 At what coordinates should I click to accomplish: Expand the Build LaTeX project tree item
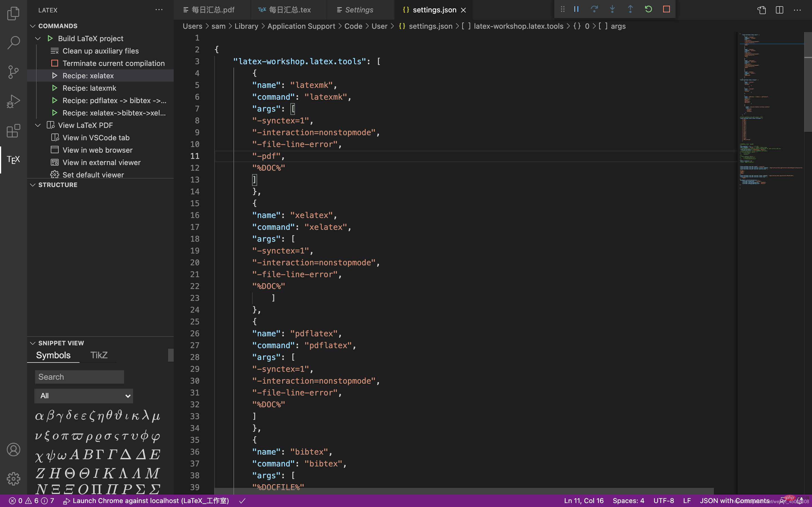click(37, 38)
